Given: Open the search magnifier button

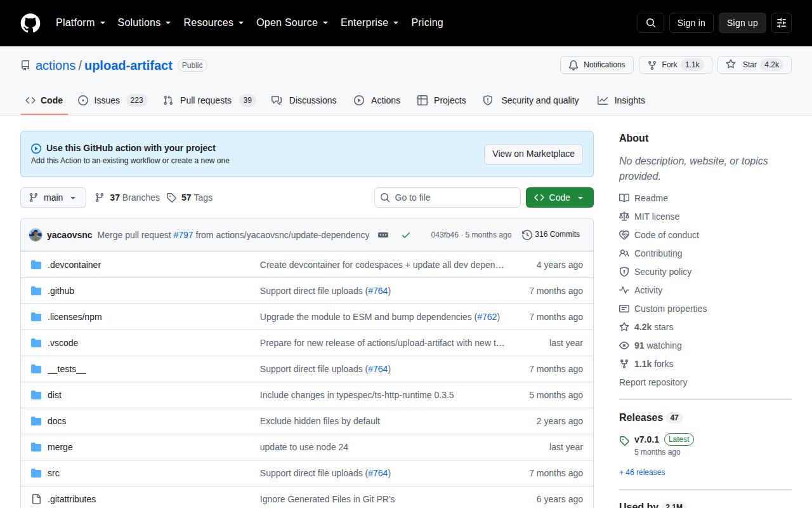Looking at the screenshot, I should tap(651, 23).
